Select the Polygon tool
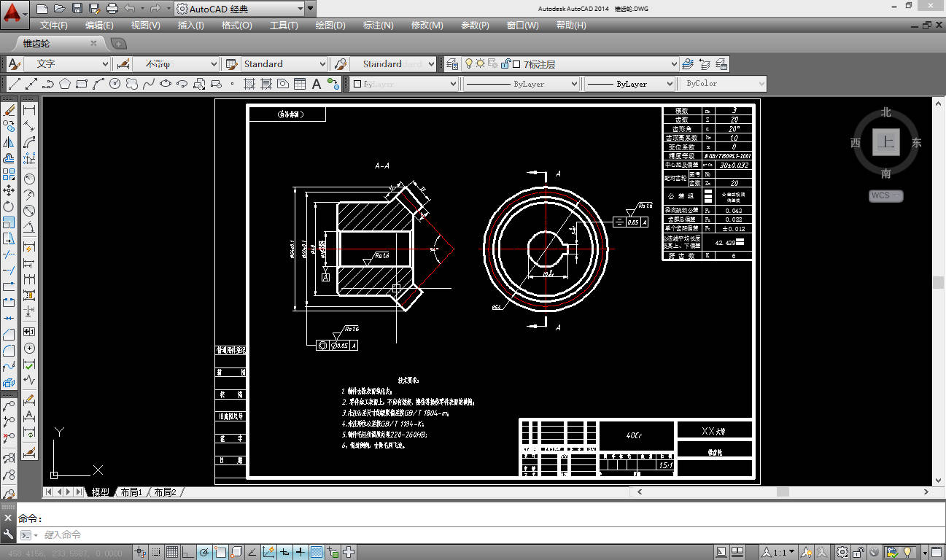 (x=65, y=84)
